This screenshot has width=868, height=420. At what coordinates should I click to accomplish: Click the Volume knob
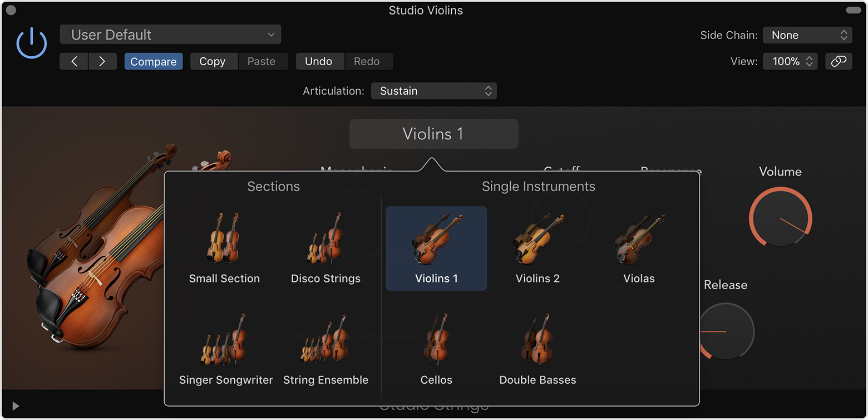pyautogui.click(x=780, y=218)
